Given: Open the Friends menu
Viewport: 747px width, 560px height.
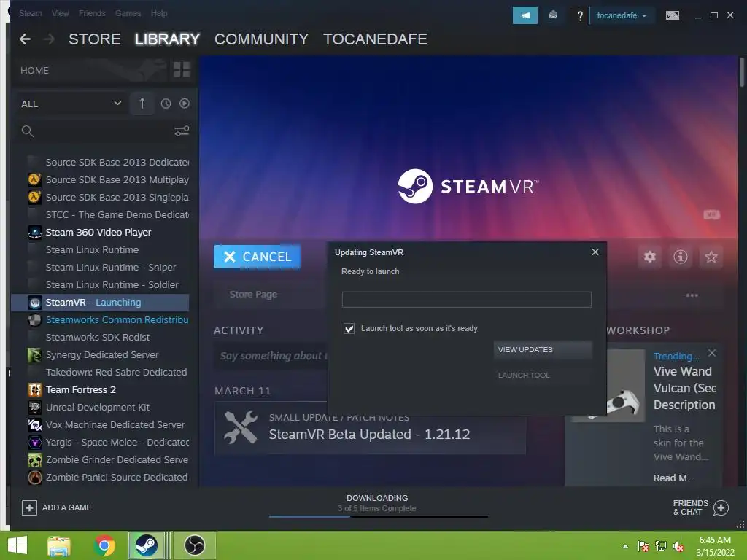Looking at the screenshot, I should point(92,13).
